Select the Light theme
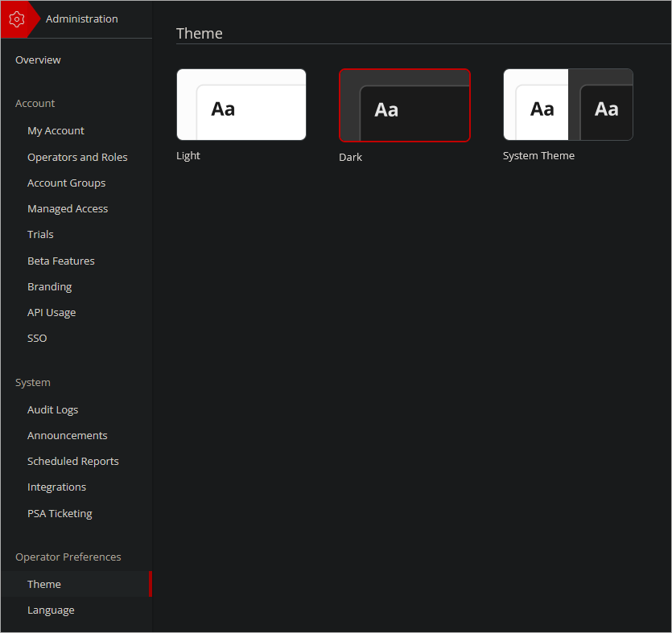The width and height of the screenshot is (672, 633). click(x=241, y=104)
